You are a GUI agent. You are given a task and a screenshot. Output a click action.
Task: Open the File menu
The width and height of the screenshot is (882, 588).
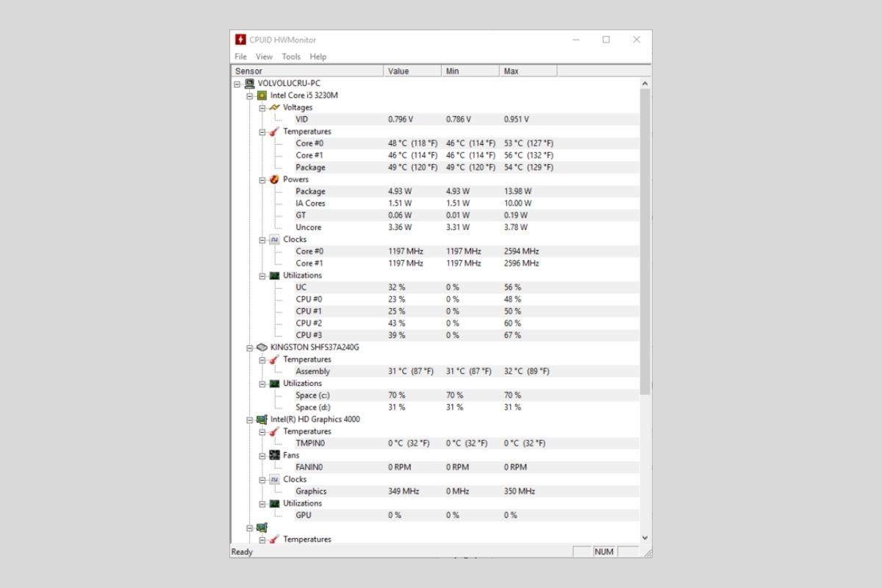(x=240, y=57)
